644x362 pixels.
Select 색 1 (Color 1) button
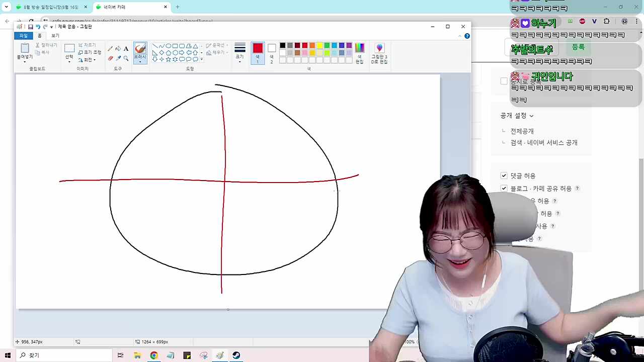click(x=258, y=53)
